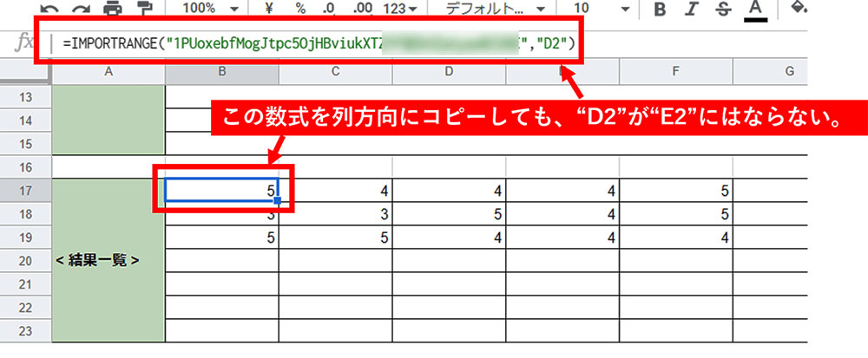The width and height of the screenshot is (868, 358).
Task: Open the デフォルト font dropdown
Action: click(495, 9)
